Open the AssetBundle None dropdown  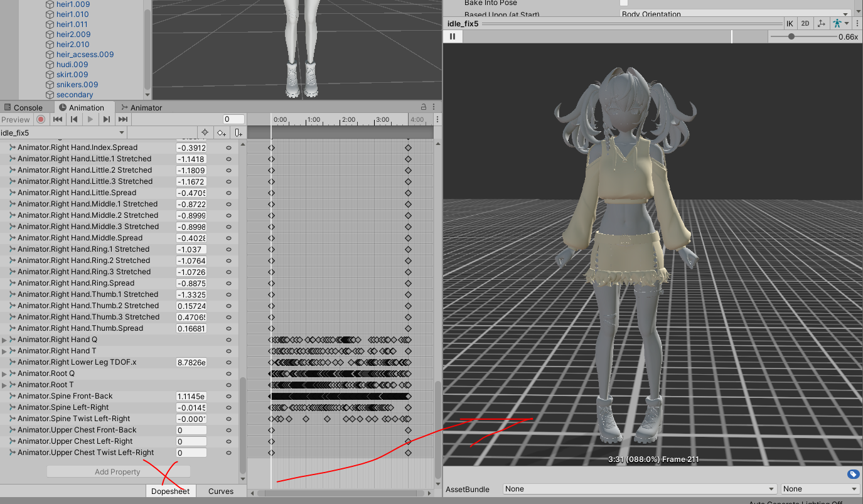tap(640, 489)
